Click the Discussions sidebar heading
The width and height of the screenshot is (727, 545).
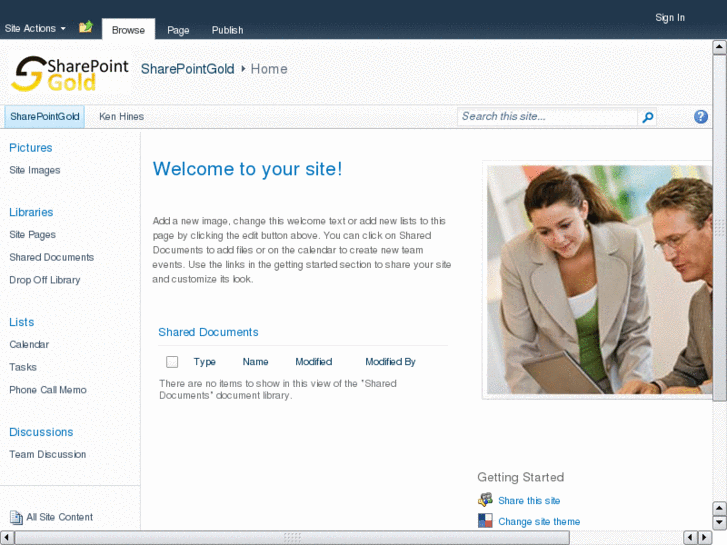(41, 432)
